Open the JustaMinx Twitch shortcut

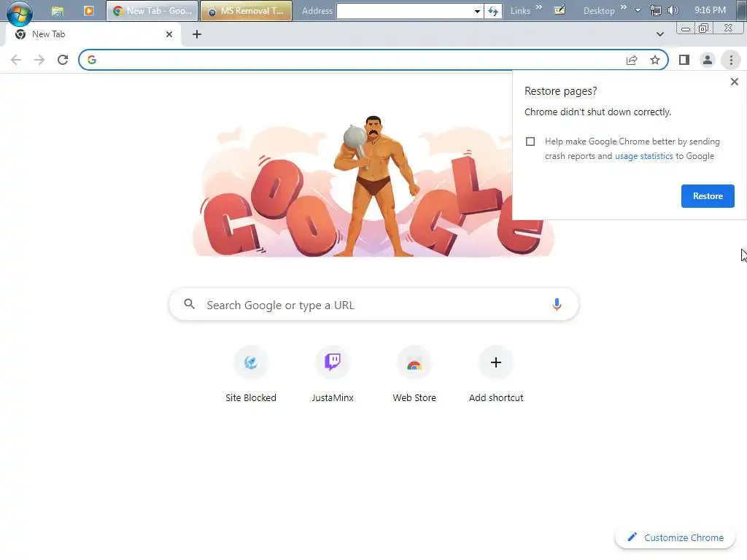333,376
